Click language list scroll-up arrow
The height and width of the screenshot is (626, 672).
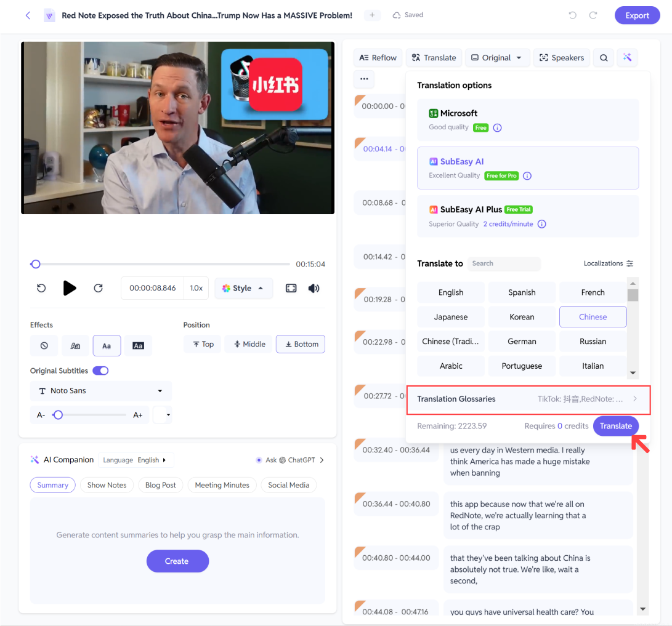point(633,284)
